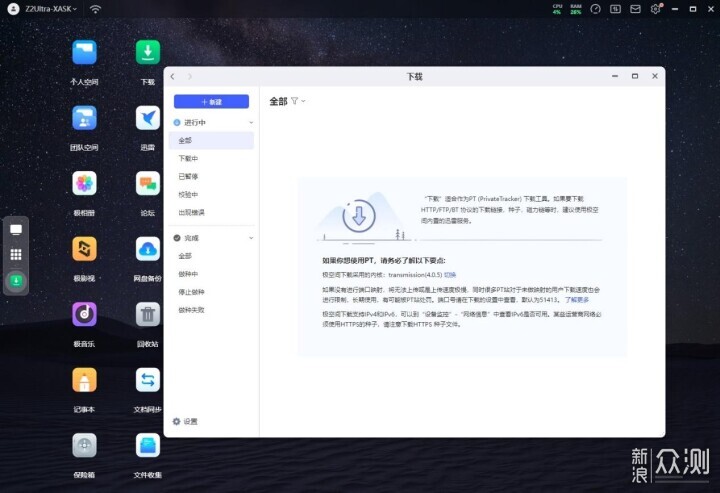The image size is (720, 493).
Task: Collapse the 进行中 section
Action: (x=251, y=123)
